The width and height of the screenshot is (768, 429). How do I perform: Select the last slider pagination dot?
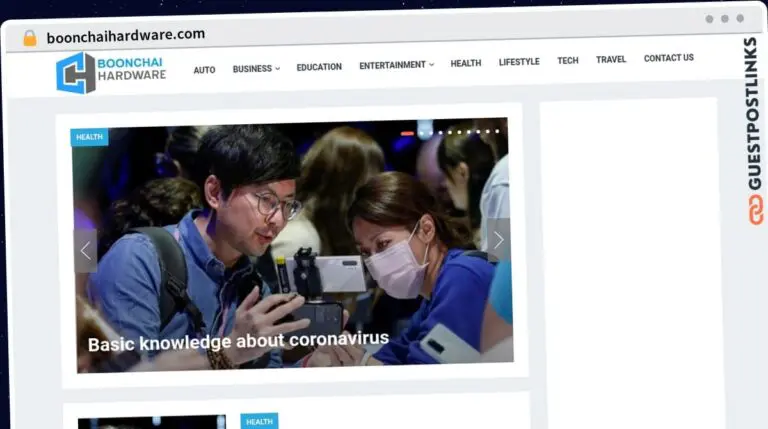pos(497,131)
